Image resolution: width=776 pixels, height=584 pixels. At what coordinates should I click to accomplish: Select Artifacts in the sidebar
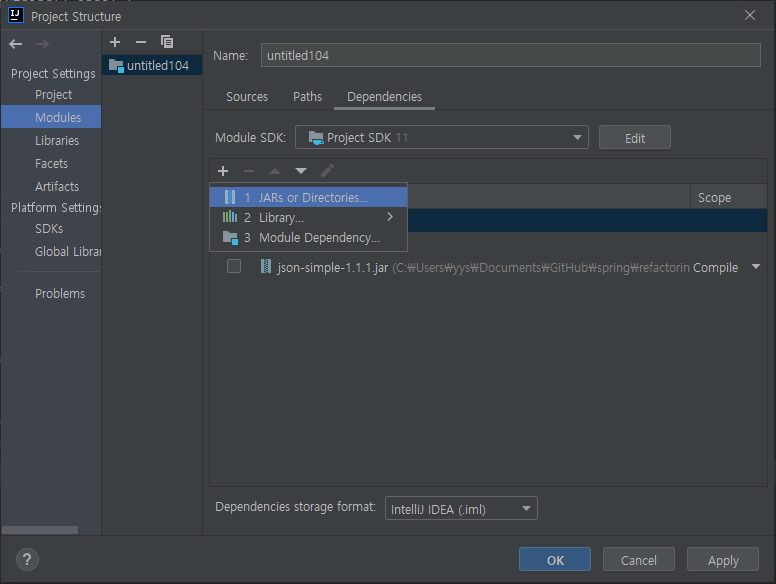click(57, 187)
